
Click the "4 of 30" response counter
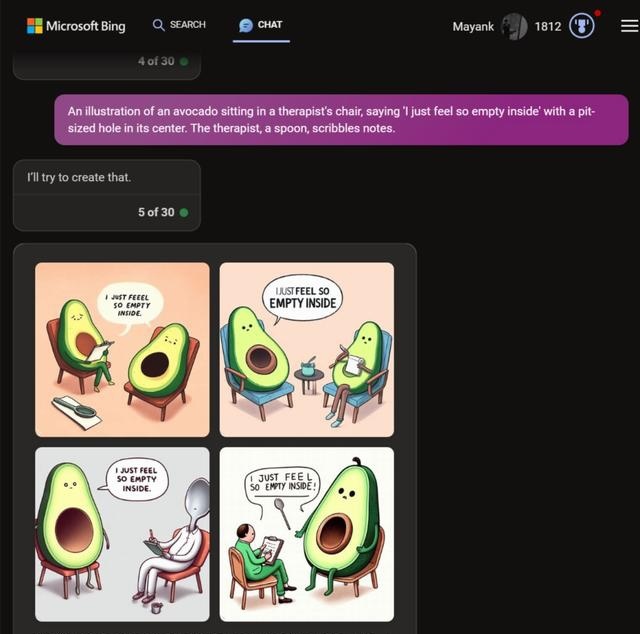pyautogui.click(x=156, y=61)
